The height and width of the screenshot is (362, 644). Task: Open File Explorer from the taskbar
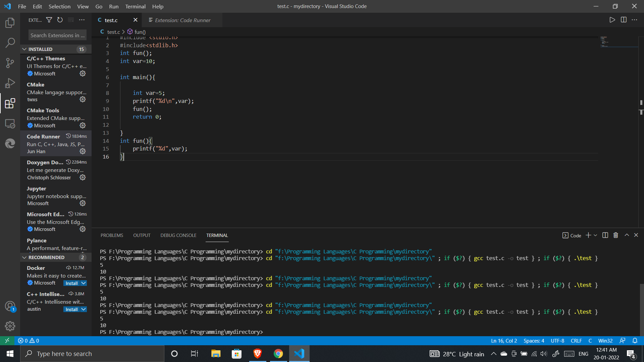216,354
